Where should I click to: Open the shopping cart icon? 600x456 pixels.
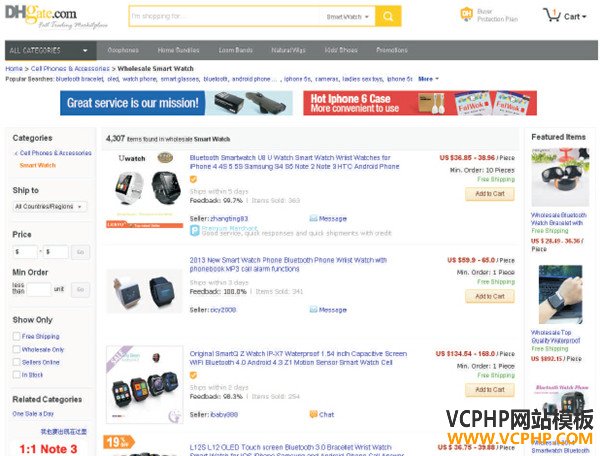(x=552, y=15)
